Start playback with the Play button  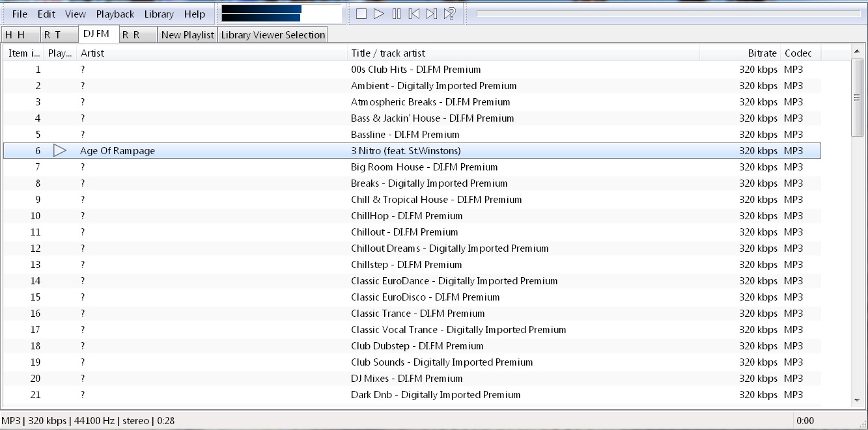[379, 14]
